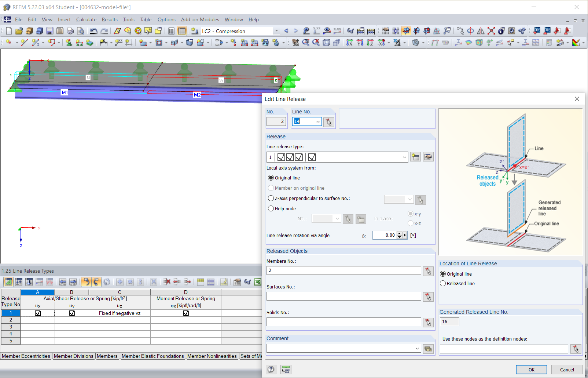Viewport: 588px width, 378px height.
Task: Open the table view toggle icon beside load case
Action: coord(182,31)
